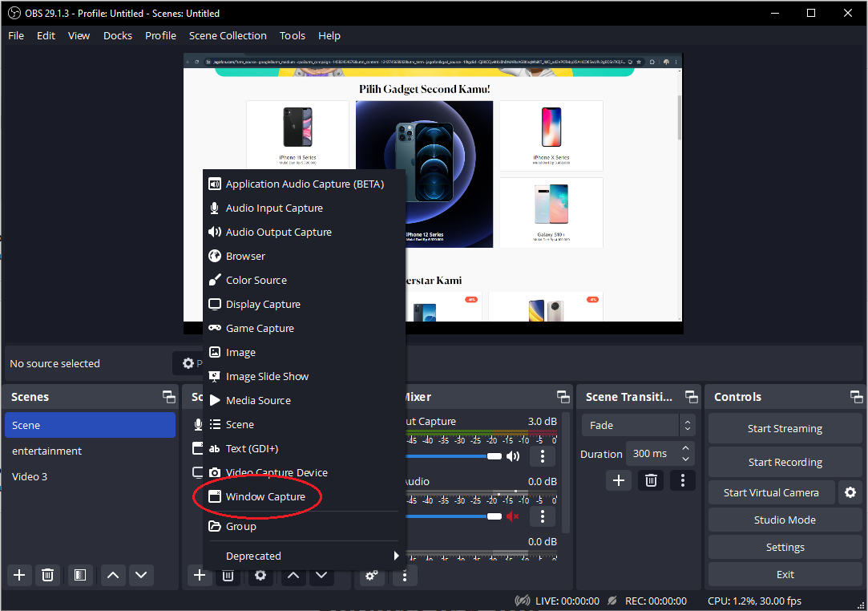This screenshot has width=868, height=611.
Task: Choose Group in add-source menu
Action: coord(303,526)
